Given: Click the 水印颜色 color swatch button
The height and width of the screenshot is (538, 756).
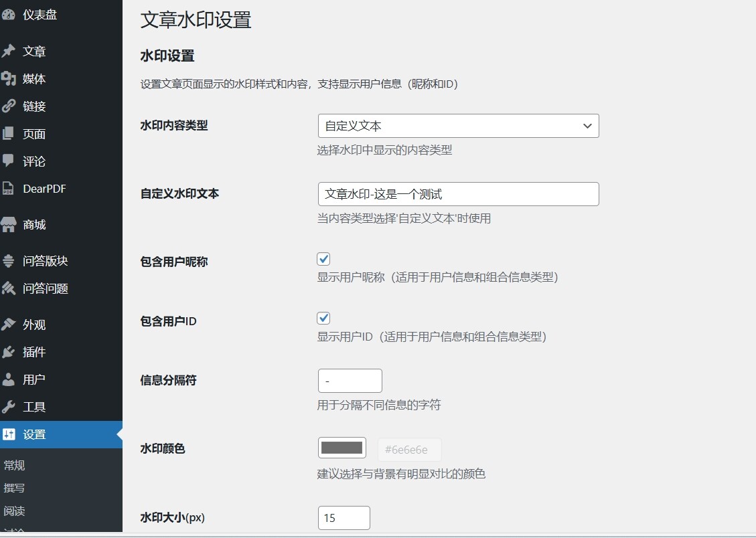Looking at the screenshot, I should [342, 448].
